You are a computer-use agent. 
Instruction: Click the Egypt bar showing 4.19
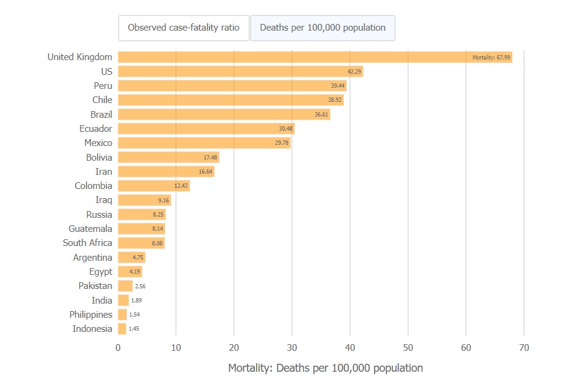pyautogui.click(x=130, y=272)
